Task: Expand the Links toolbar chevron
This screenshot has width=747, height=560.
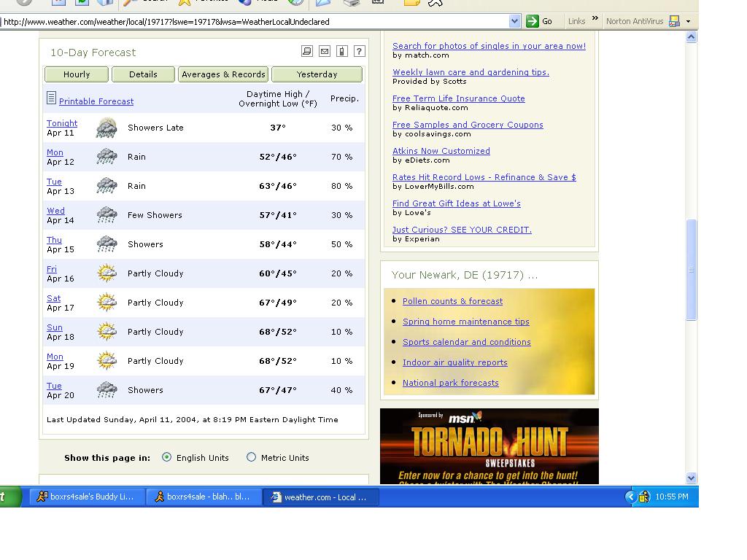Action: point(595,20)
